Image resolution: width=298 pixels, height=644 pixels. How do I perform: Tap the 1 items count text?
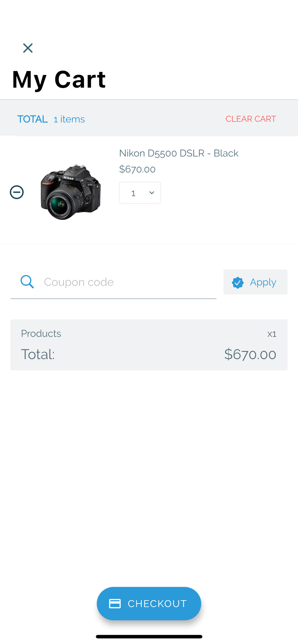[x=69, y=119]
